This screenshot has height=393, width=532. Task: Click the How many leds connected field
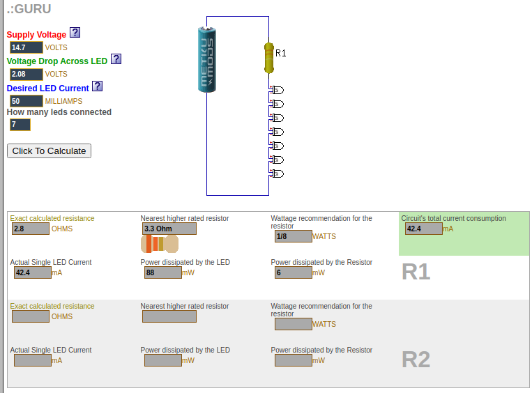click(x=20, y=125)
